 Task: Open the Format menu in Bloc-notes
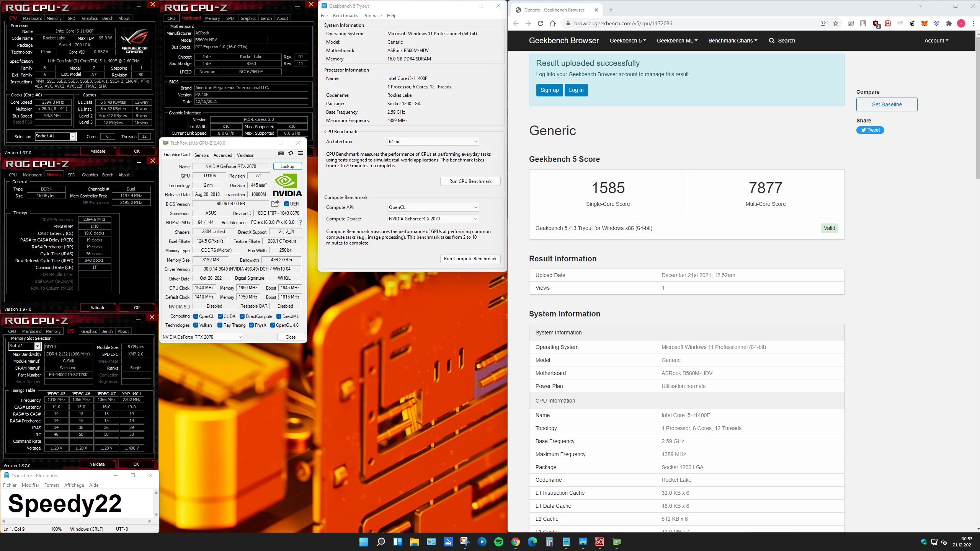[51, 485]
